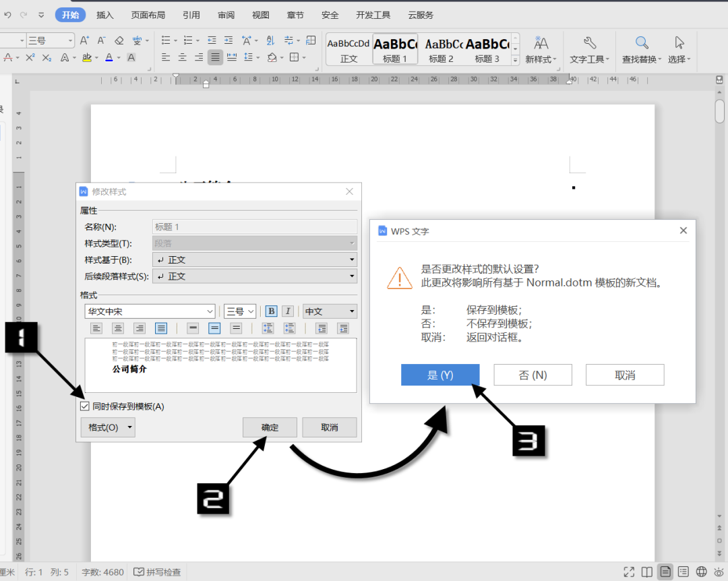
Task: Click the decrease indent icon
Action: tap(212, 40)
